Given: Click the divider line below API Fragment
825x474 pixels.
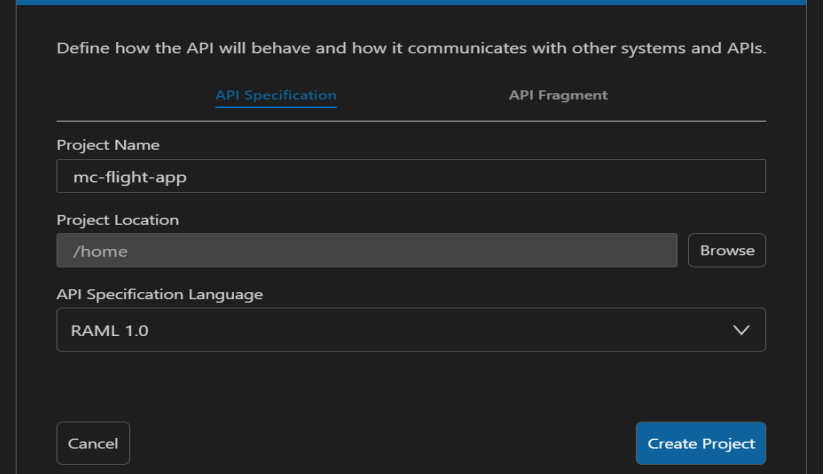Looking at the screenshot, I should point(558,121).
